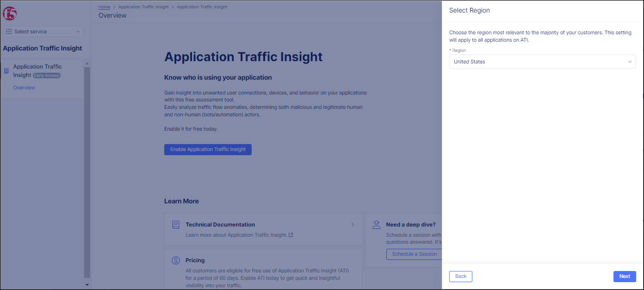Click the sidebar scrollbar down arrow
This screenshot has height=290, width=644.
87,284
